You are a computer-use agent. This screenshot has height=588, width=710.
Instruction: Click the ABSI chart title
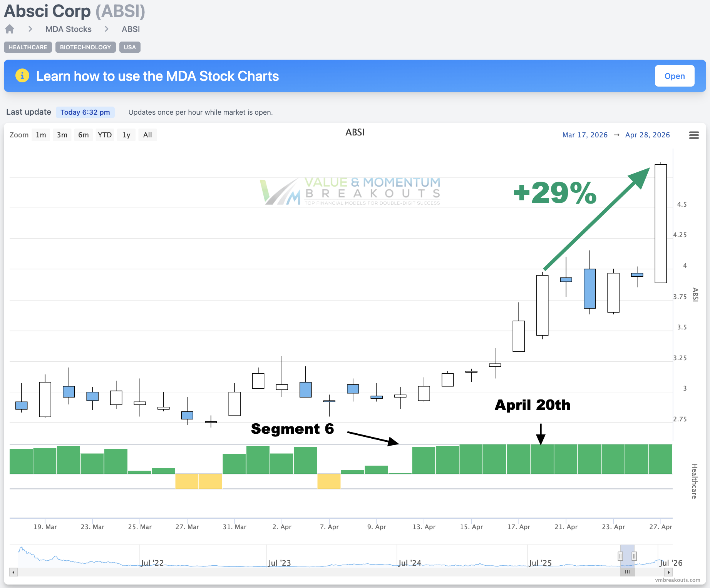pyautogui.click(x=355, y=132)
